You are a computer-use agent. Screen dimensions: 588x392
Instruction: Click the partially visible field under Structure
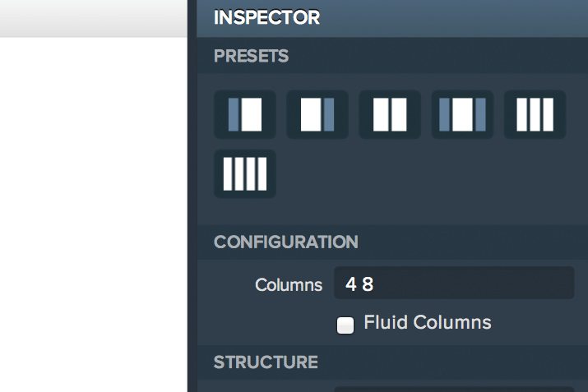click(454, 389)
